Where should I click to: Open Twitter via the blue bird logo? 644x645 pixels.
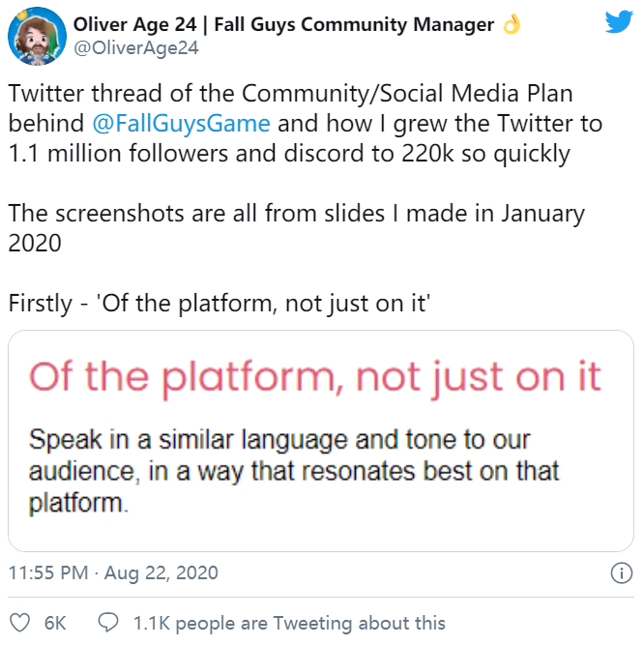point(619,23)
